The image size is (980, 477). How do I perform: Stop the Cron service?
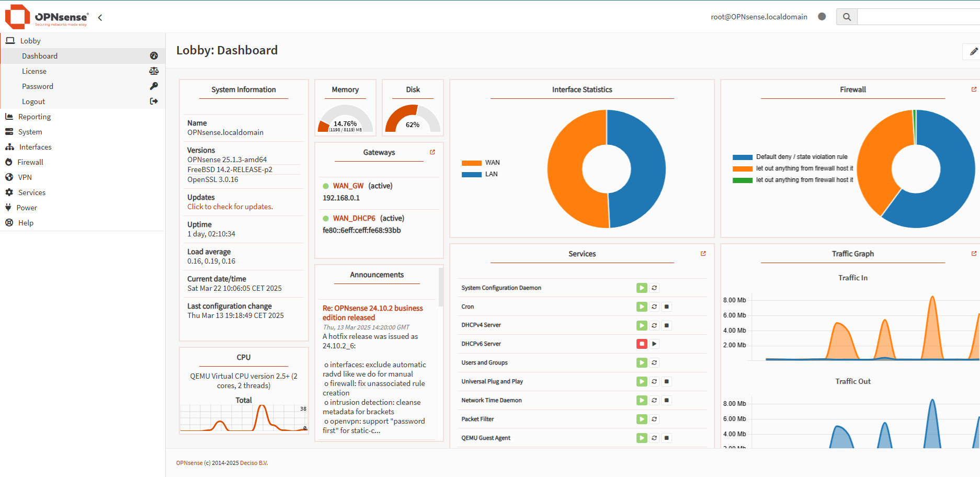667,306
